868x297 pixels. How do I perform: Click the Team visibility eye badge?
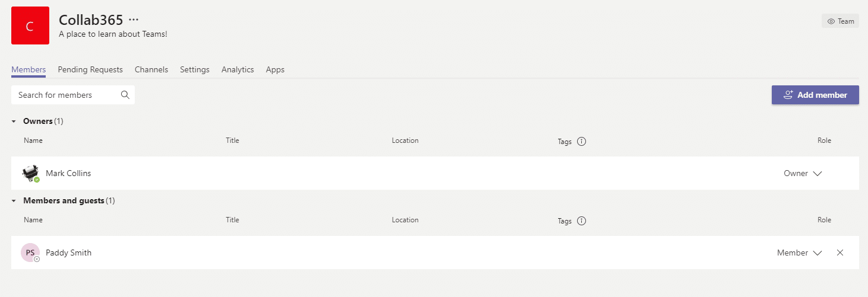[x=840, y=21]
